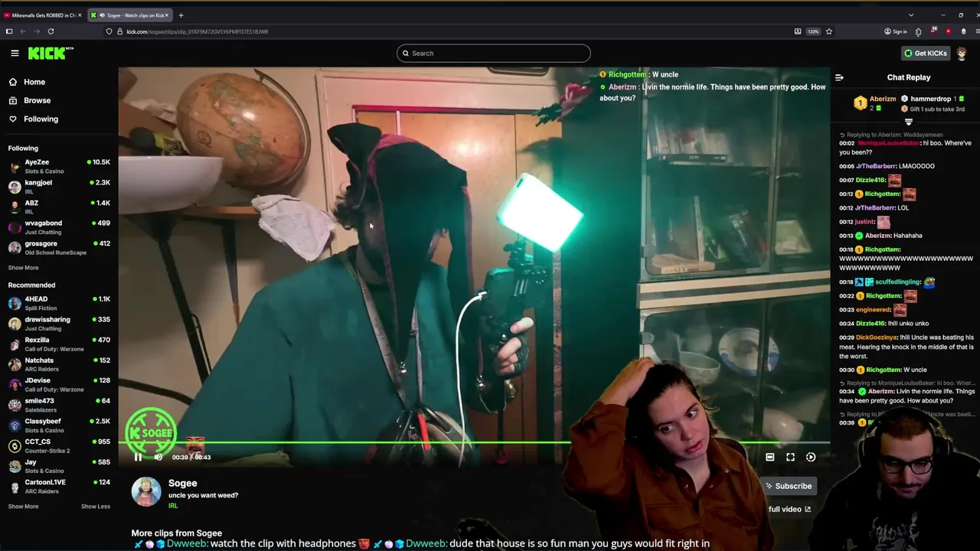Collapse the Chat Replay panel
980x551 pixels.
839,77
